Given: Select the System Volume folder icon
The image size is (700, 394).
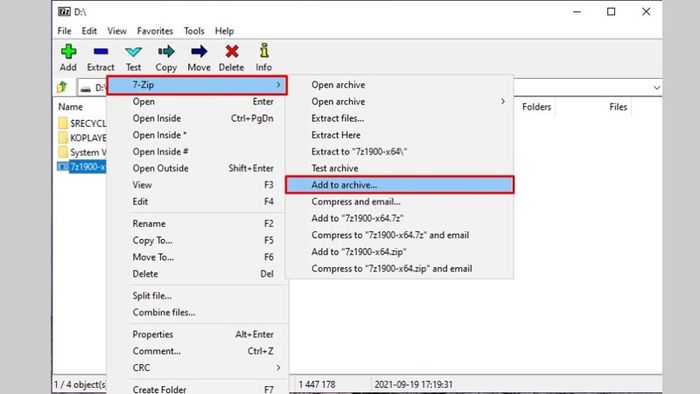Looking at the screenshot, I should click(63, 152).
